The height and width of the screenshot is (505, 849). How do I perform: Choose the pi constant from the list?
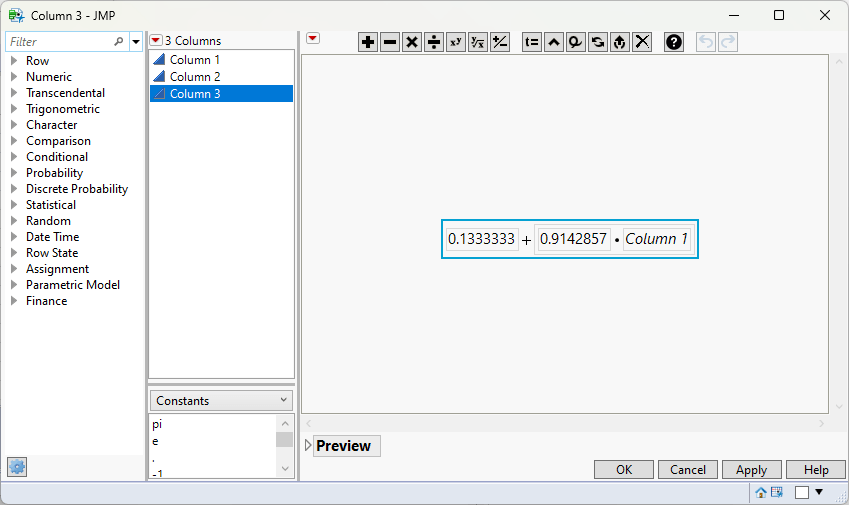point(157,424)
